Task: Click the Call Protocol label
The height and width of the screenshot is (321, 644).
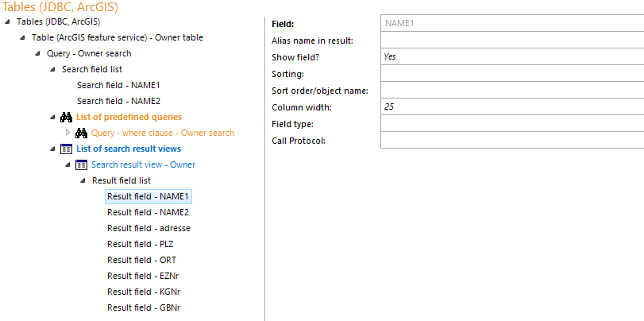Action: pyautogui.click(x=299, y=141)
